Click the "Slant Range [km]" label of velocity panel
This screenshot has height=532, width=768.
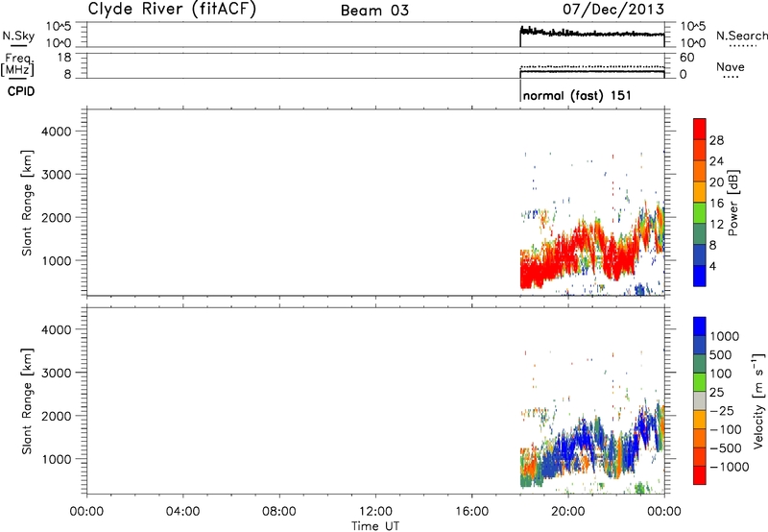coord(27,401)
